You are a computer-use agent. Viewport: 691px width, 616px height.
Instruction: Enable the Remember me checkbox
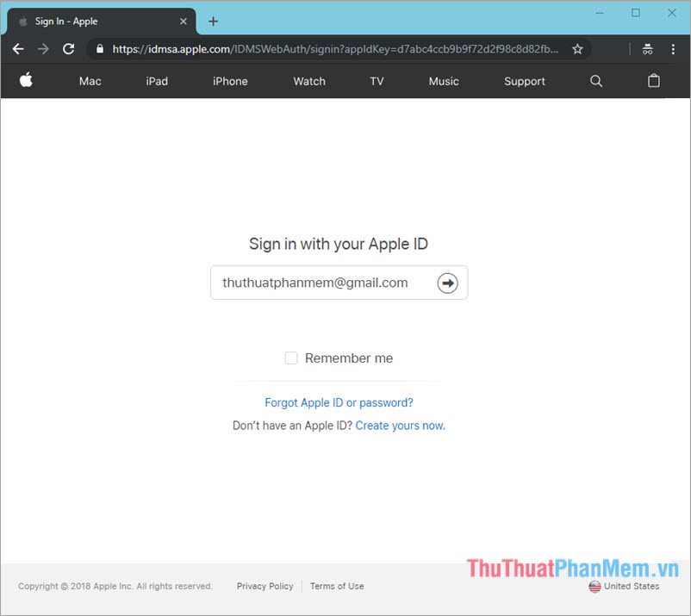pos(291,358)
